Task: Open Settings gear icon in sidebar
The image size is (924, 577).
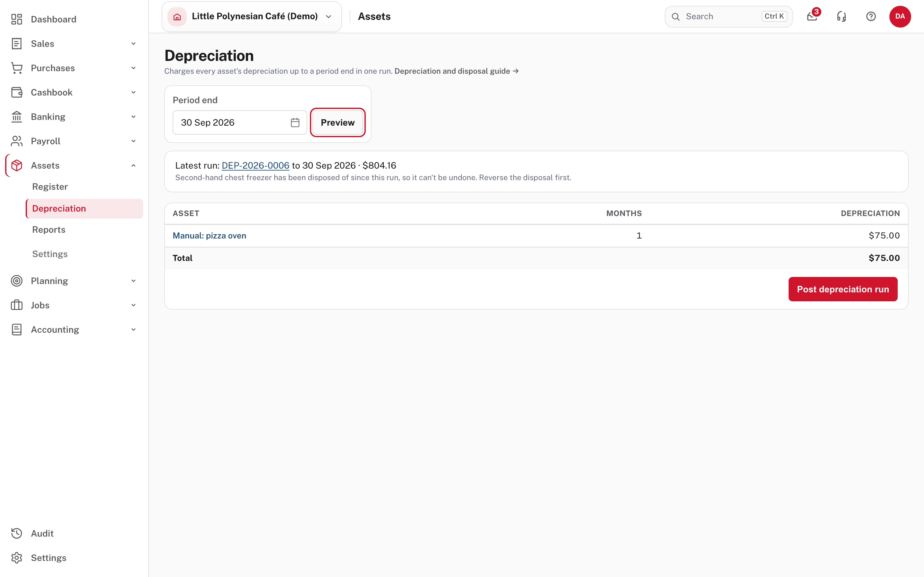Action: point(17,557)
